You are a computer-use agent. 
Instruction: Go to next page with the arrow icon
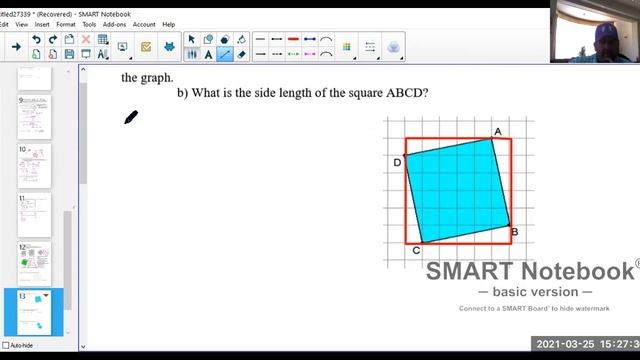(x=16, y=47)
